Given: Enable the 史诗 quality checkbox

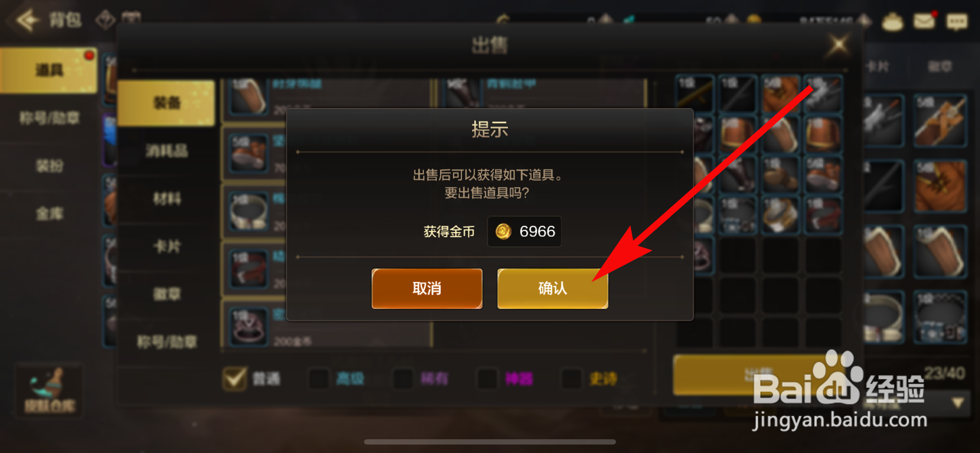Looking at the screenshot, I should click(571, 378).
